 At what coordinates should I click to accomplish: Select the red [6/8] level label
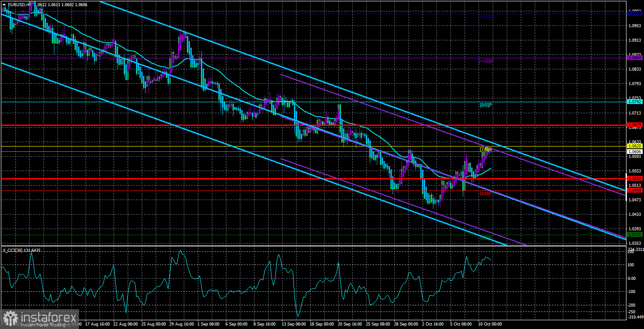tap(486, 193)
